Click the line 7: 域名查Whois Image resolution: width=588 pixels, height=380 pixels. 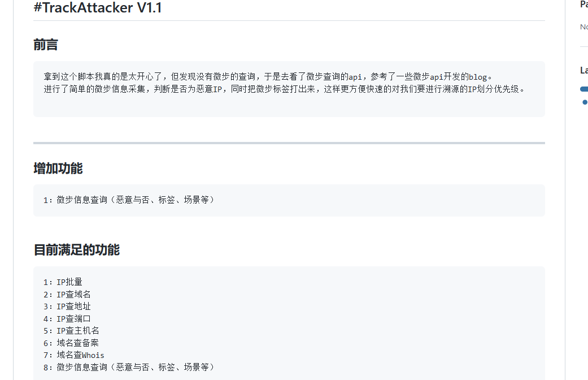pos(74,355)
